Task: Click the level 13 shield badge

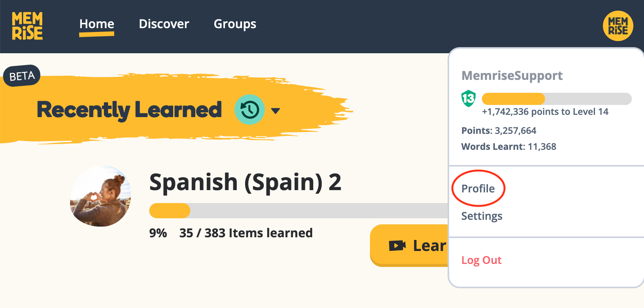Action: tap(469, 98)
